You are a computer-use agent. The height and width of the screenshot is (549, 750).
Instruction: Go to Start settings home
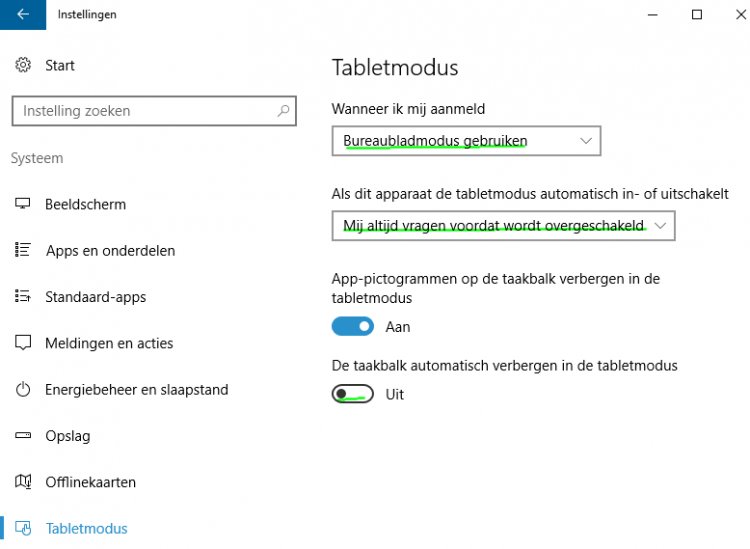click(59, 65)
